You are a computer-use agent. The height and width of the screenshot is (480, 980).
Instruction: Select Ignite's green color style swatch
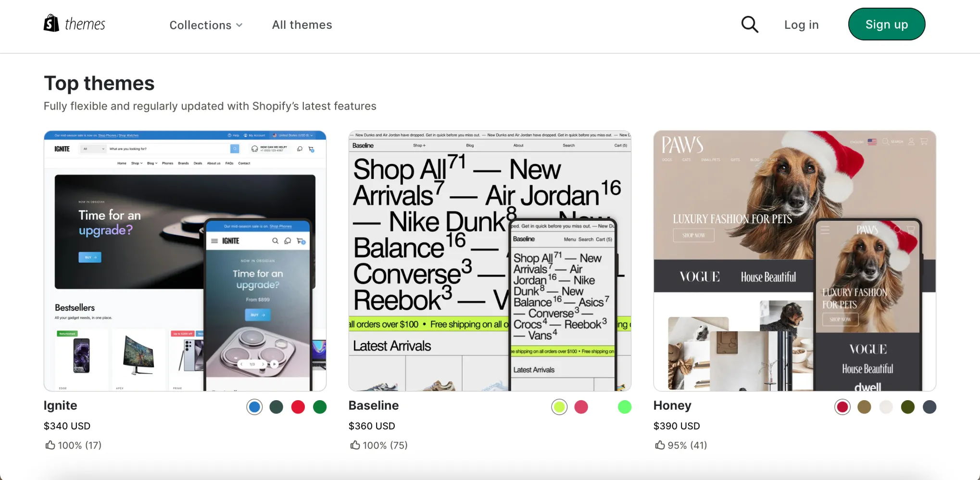[320, 407]
